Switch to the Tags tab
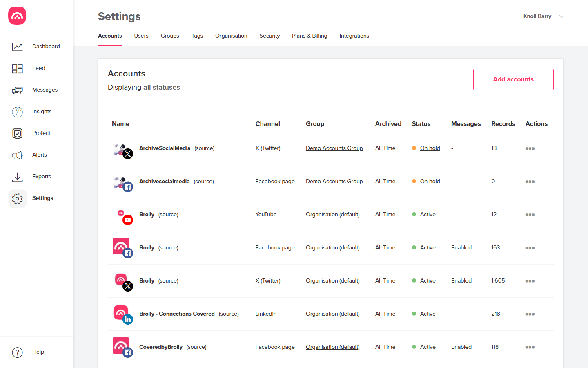 [197, 36]
